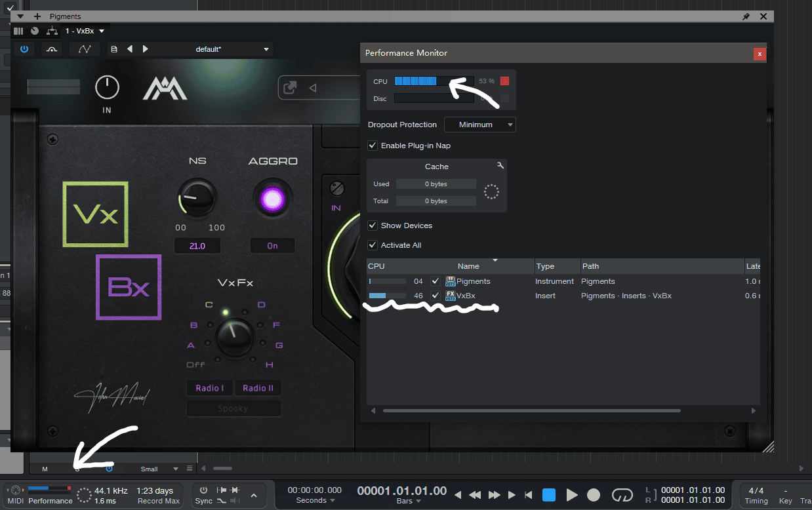Open the Dropout Protection dropdown
This screenshot has height=510, width=812.
(x=480, y=125)
